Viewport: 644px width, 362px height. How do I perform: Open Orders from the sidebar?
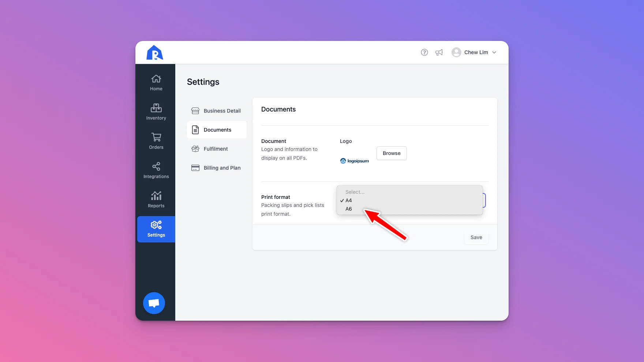point(156,141)
